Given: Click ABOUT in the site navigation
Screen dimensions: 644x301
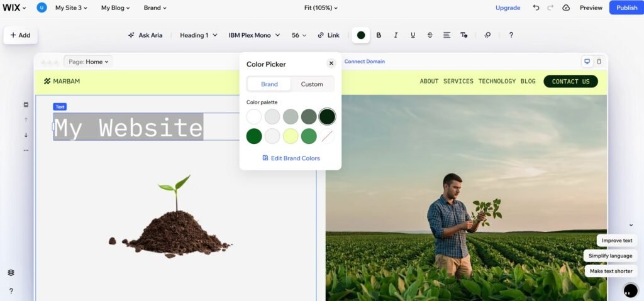Looking at the screenshot, I should (x=429, y=81).
